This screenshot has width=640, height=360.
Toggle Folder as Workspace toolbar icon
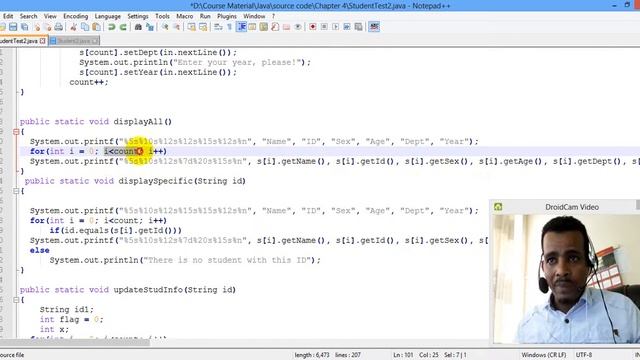click(x=287, y=27)
